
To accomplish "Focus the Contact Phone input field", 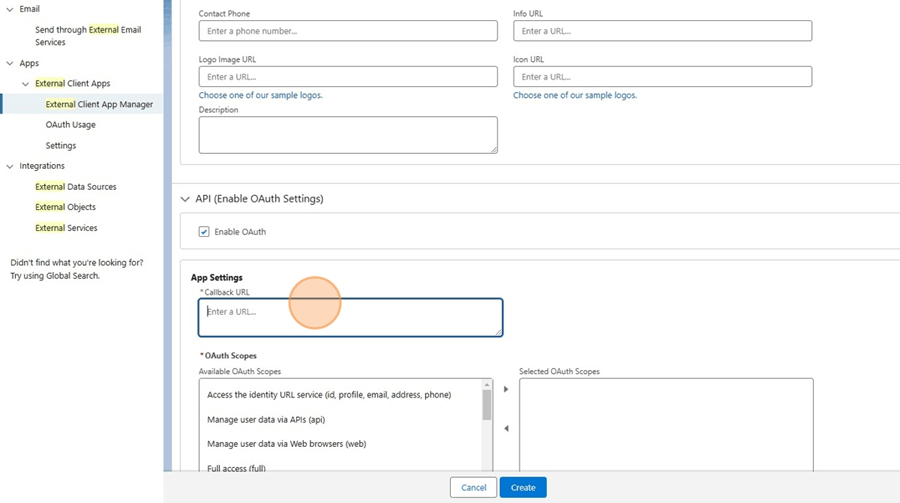I will [x=347, y=31].
